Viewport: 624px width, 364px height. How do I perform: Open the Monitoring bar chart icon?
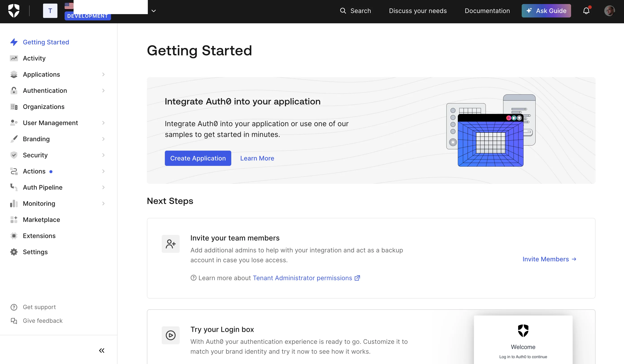(x=13, y=203)
